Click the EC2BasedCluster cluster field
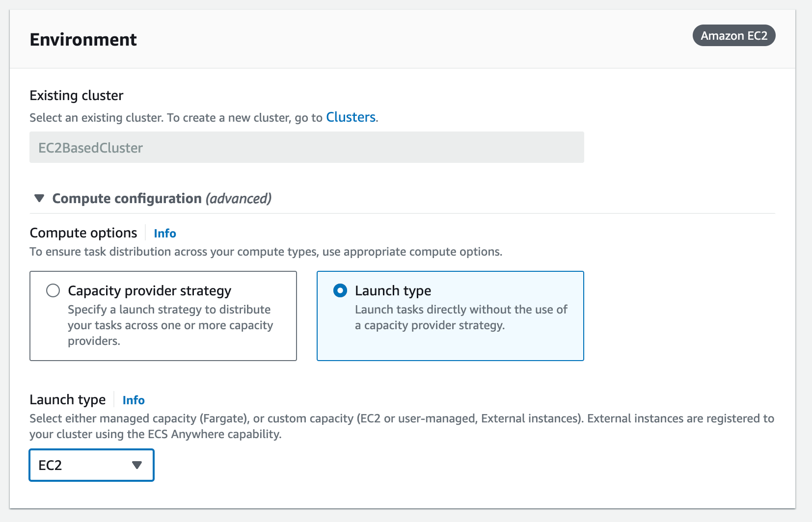Screen dimensions: 812x522 pos(306,148)
